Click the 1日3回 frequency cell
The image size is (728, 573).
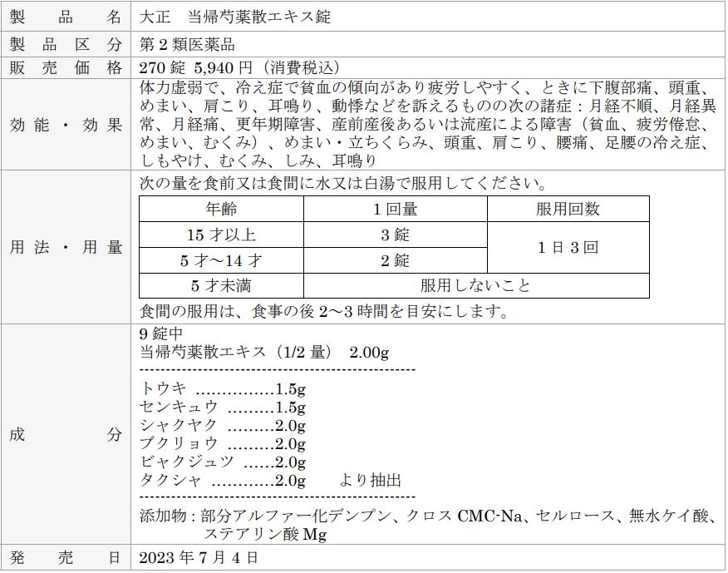pos(568,248)
